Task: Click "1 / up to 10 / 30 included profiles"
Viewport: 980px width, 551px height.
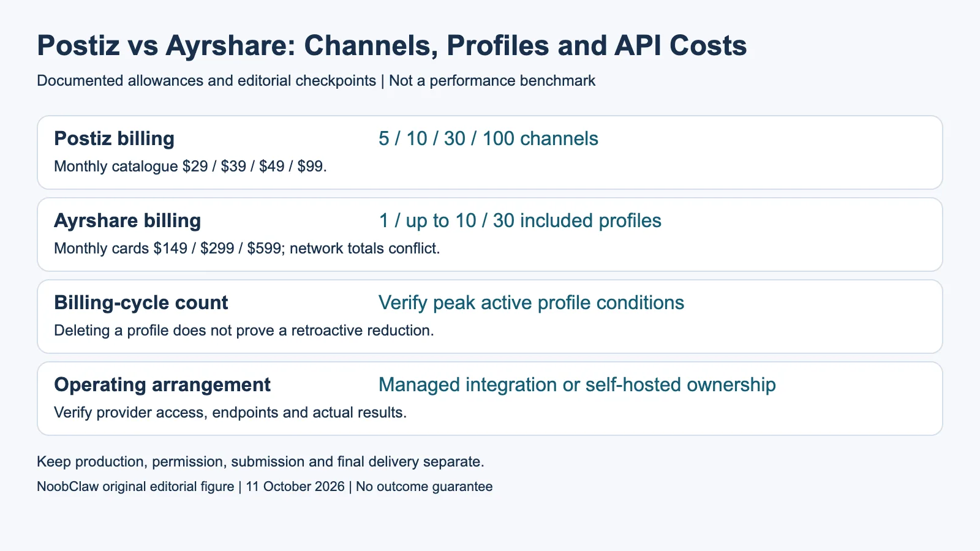Action: (520, 220)
